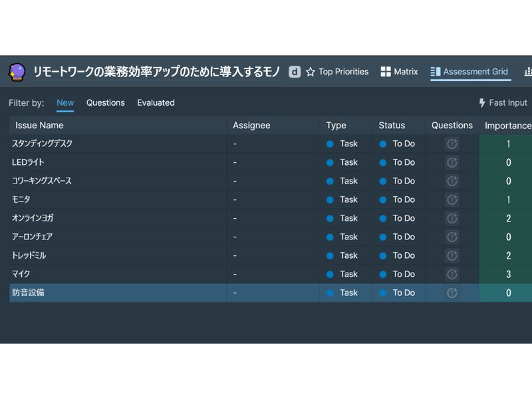The image size is (532, 399).
Task: Click Importance value for コワーキングスペース
Action: (x=508, y=181)
